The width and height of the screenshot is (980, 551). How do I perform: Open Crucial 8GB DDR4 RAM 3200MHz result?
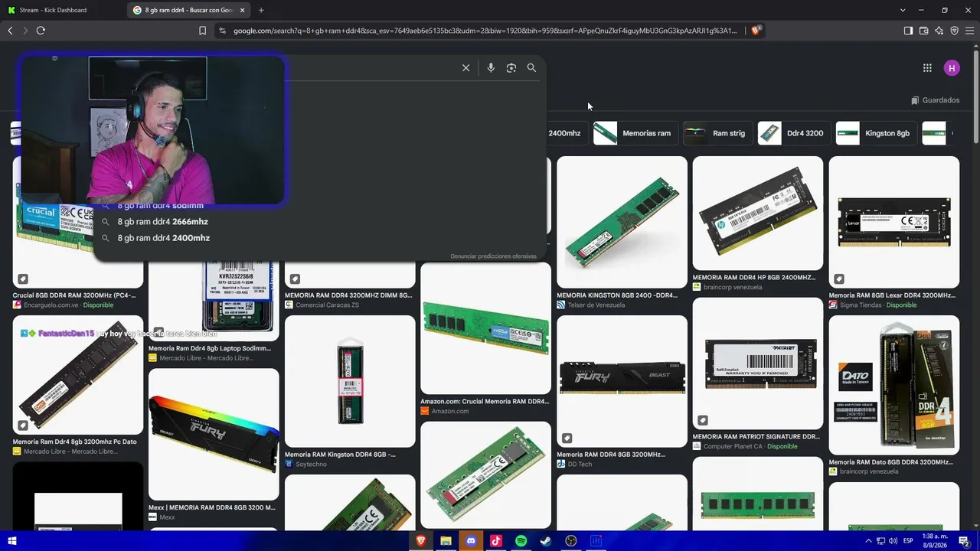[x=74, y=295]
